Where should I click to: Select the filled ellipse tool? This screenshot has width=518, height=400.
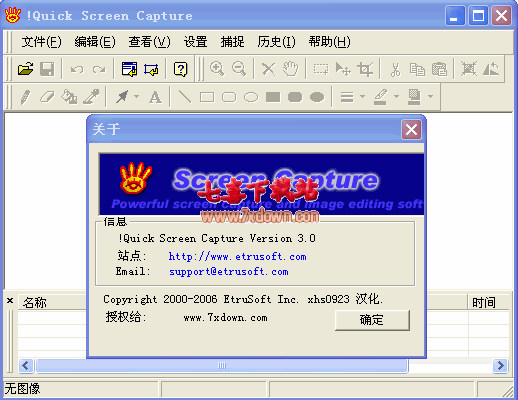[317, 97]
